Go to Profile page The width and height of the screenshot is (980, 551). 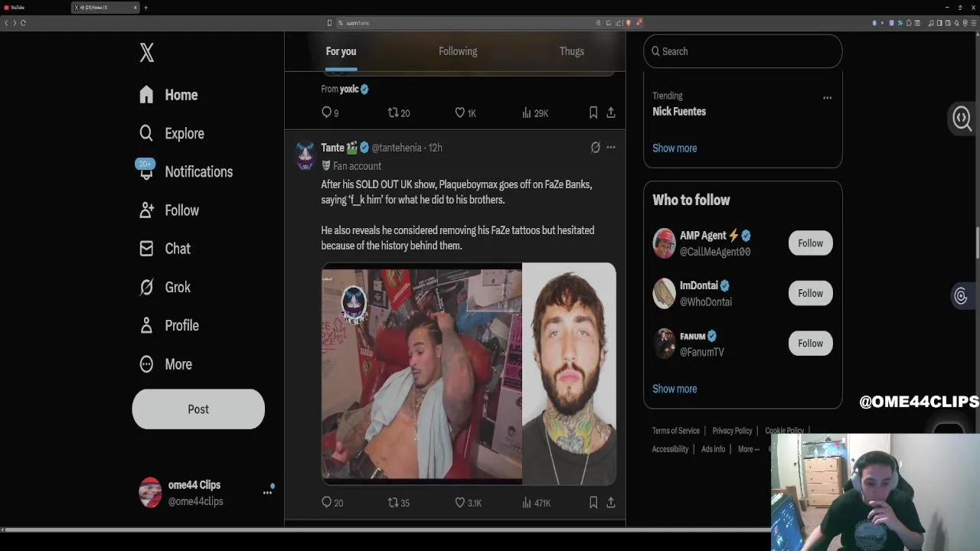pyautogui.click(x=169, y=325)
